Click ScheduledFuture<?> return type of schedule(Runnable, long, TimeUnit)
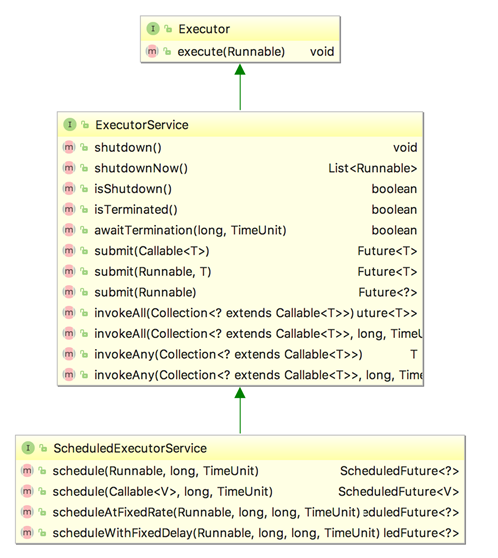Screen dimensions: 498x558 click(x=400, y=471)
